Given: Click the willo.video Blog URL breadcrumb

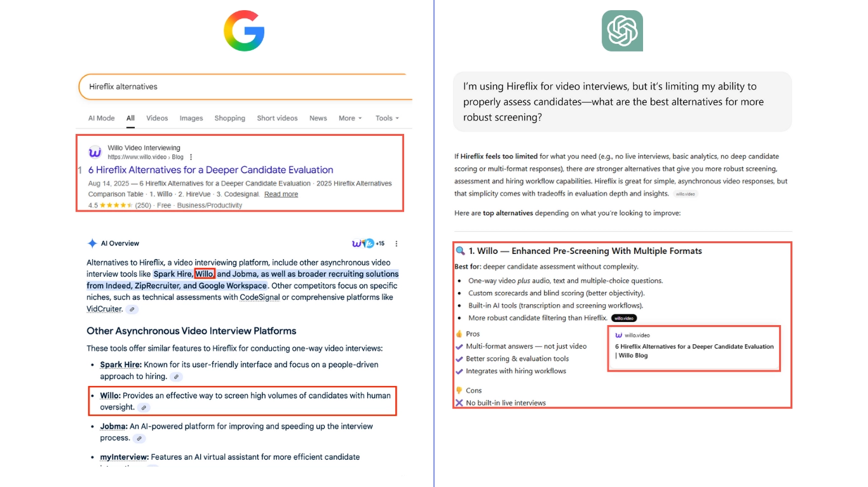Looking at the screenshot, I should point(146,157).
